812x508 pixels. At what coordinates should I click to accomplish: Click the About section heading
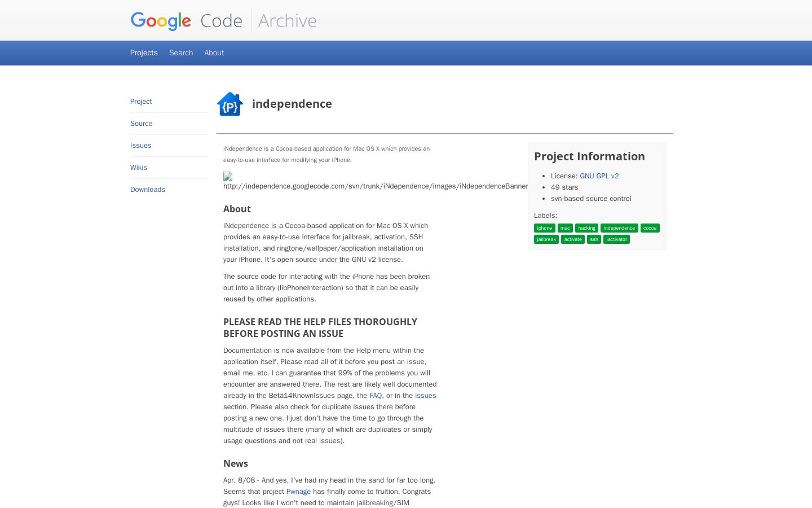(x=237, y=209)
